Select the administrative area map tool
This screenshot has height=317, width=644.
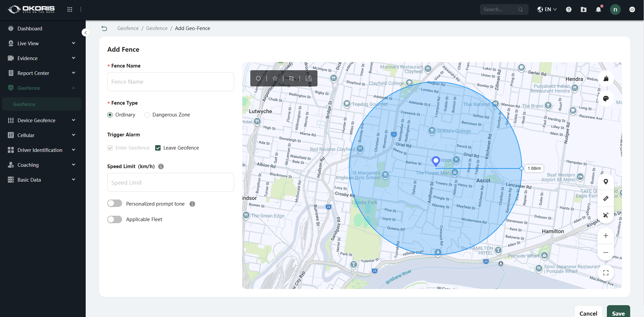click(308, 78)
